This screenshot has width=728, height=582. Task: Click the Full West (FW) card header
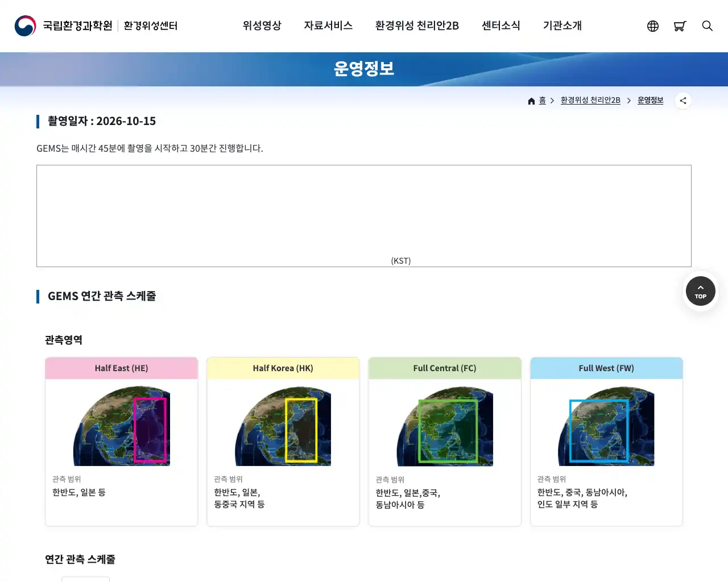point(606,368)
